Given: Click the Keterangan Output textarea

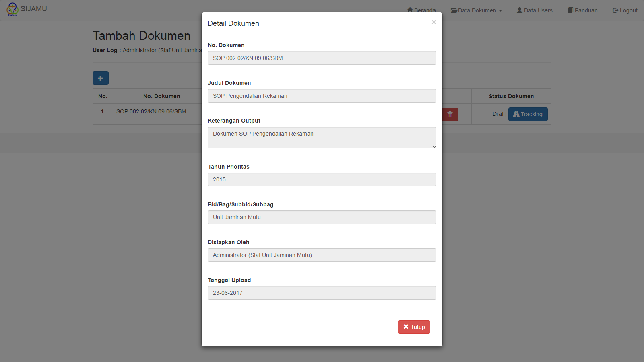Looking at the screenshot, I should [x=322, y=138].
